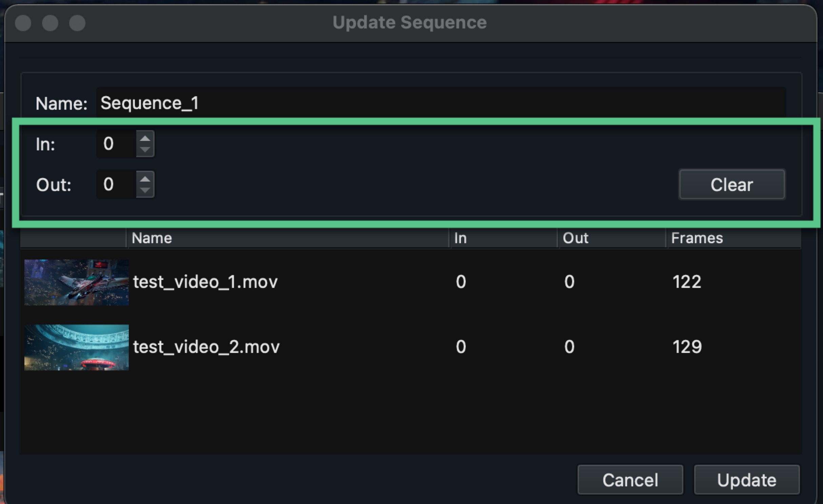Edit the In value field
The image size is (823, 504).
click(114, 144)
